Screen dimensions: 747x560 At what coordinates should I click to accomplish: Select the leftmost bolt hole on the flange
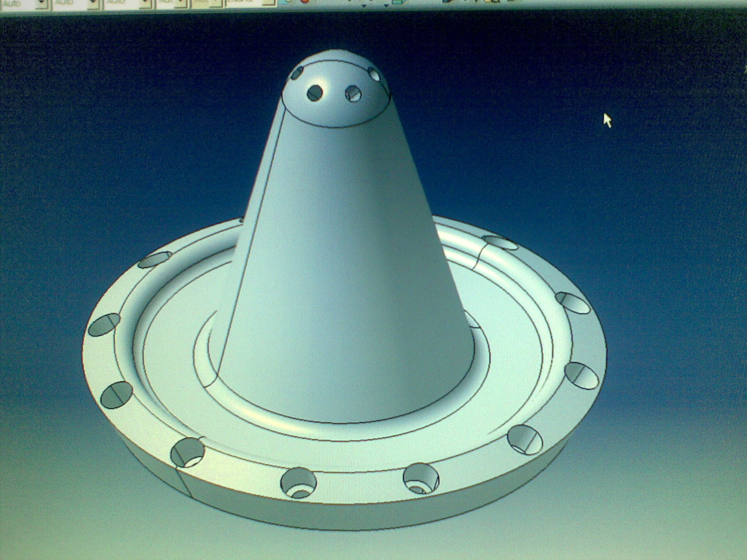click(104, 325)
